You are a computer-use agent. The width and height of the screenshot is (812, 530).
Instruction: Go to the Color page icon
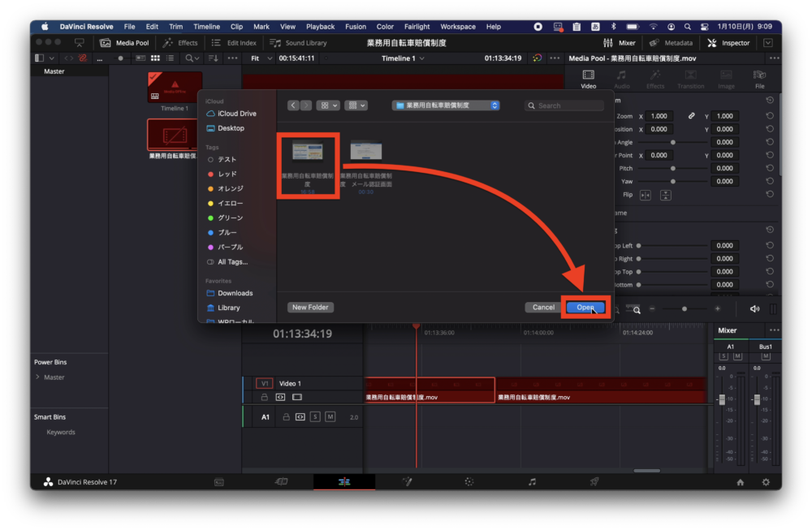[x=469, y=482]
